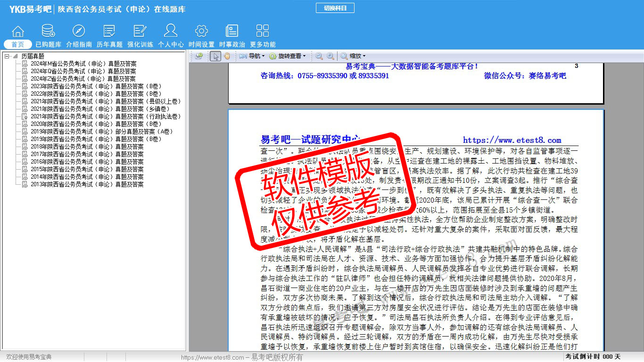The width and height of the screenshot is (644, 362).
Task: Select 2023年陕西省公务员考试 B卷 item
Action: pyautogui.click(x=96, y=86)
